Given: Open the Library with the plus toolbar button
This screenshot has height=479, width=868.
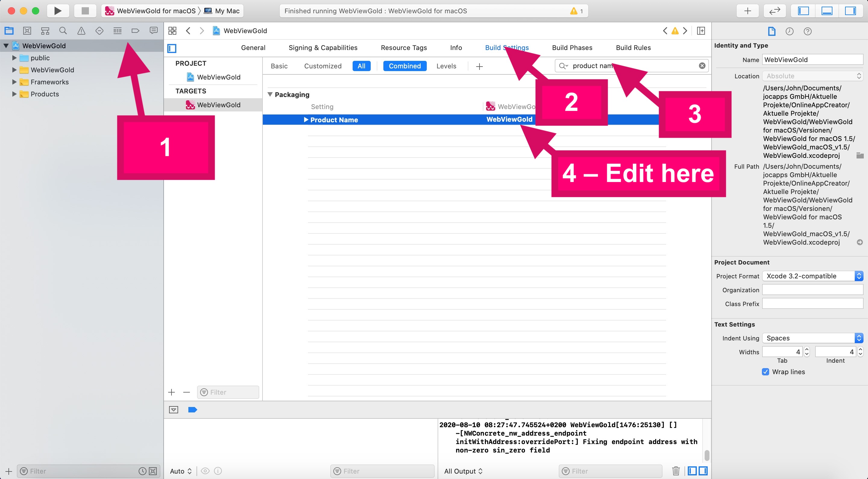Looking at the screenshot, I should (748, 11).
